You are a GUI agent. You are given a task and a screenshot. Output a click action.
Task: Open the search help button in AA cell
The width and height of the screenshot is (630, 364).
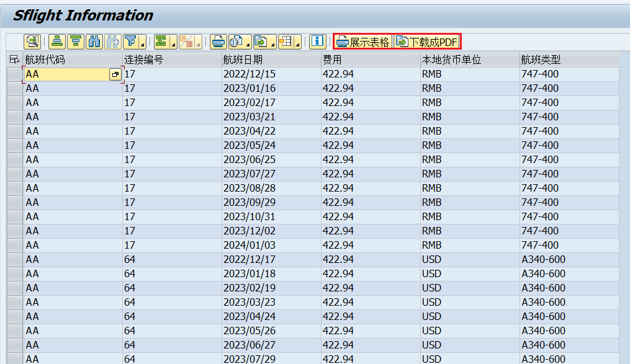click(x=115, y=74)
